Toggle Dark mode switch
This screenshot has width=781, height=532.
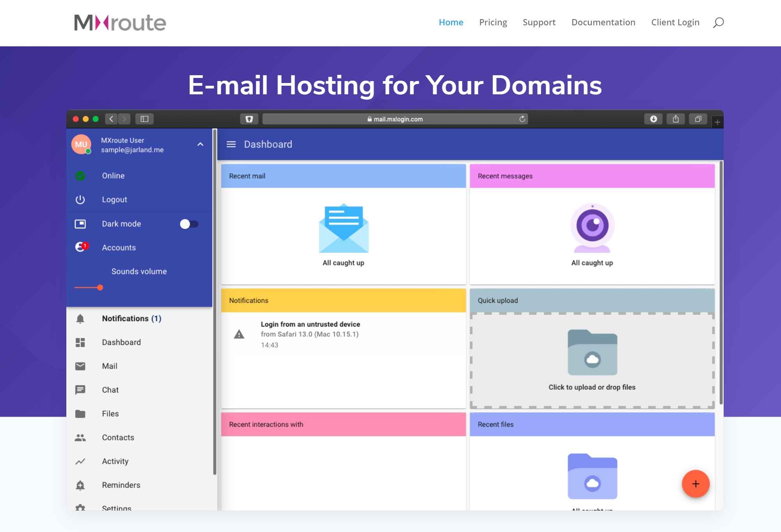click(189, 224)
